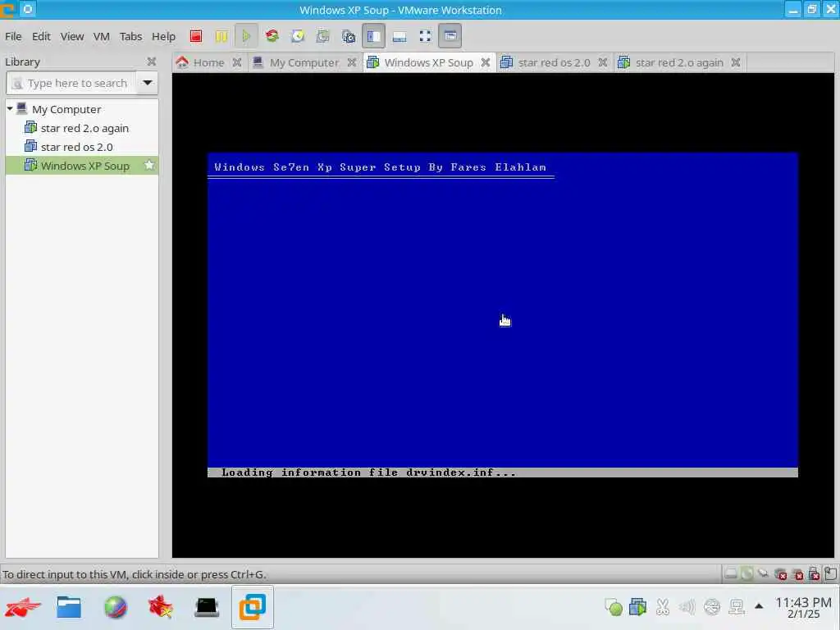Viewport: 840px width, 630px height.
Task: Click inside the VM console display
Action: click(503, 315)
